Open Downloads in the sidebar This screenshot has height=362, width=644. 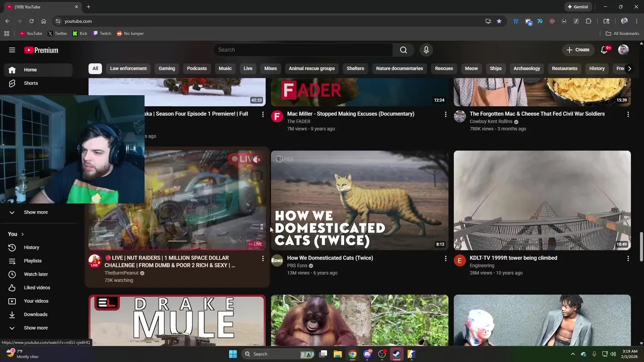pyautogui.click(x=36, y=314)
